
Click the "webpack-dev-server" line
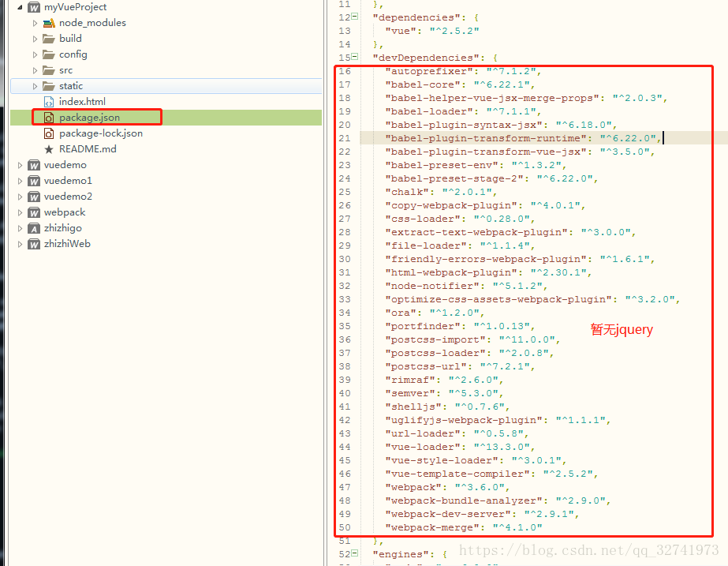pyautogui.click(x=482, y=514)
